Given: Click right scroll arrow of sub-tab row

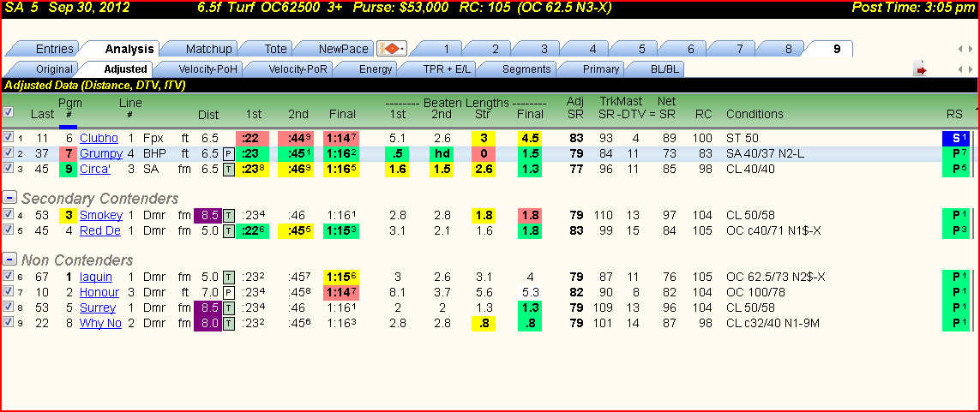Looking at the screenshot, I should (971, 69).
